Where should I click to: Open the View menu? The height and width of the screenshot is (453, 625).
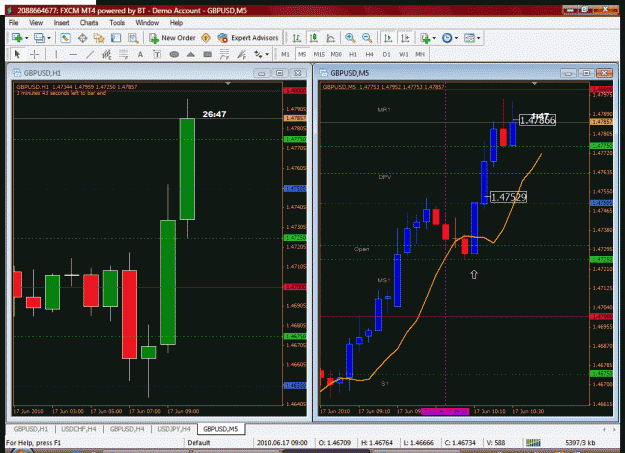click(x=36, y=23)
